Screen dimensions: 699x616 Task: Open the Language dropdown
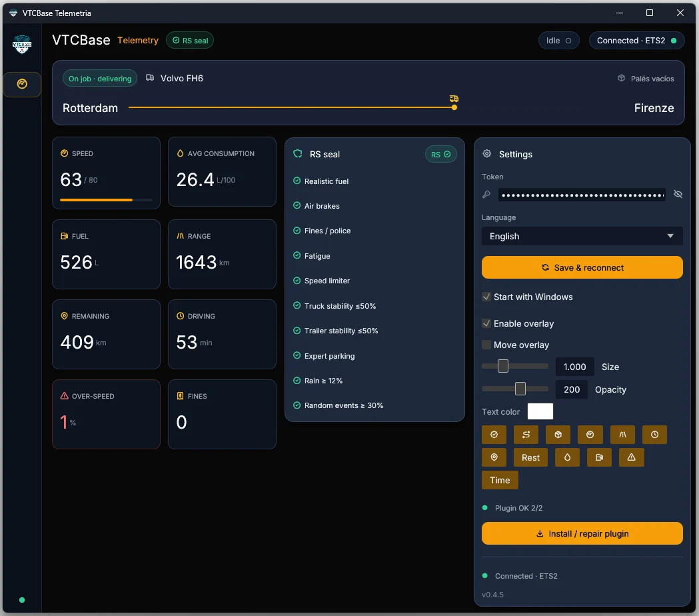[x=582, y=236]
